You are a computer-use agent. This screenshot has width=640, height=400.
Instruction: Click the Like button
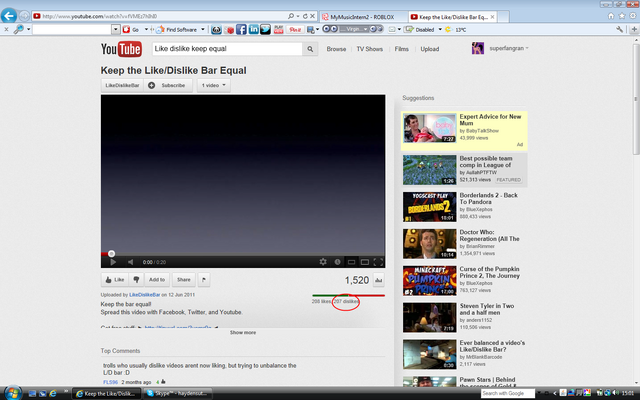pos(115,280)
